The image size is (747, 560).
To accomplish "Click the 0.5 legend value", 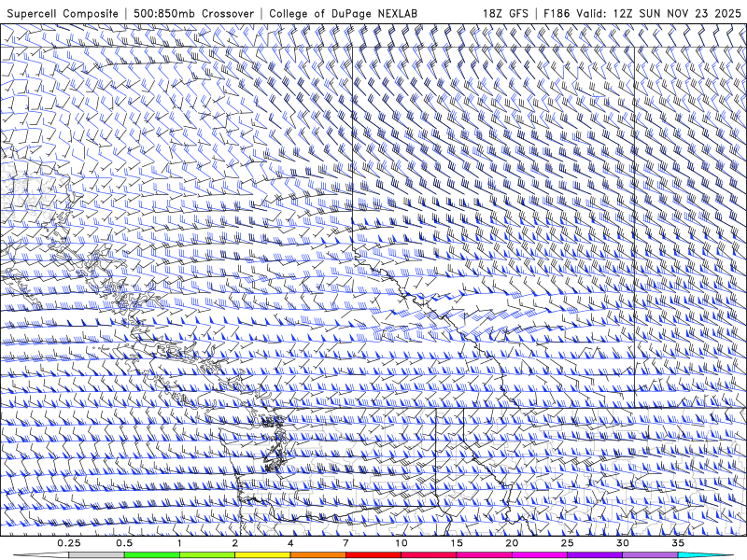I will coord(124,543).
